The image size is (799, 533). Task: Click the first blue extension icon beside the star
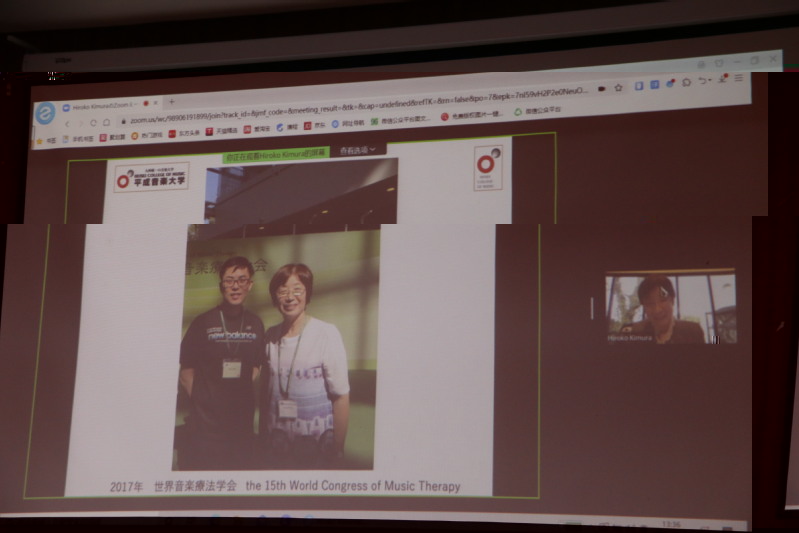[x=638, y=86]
